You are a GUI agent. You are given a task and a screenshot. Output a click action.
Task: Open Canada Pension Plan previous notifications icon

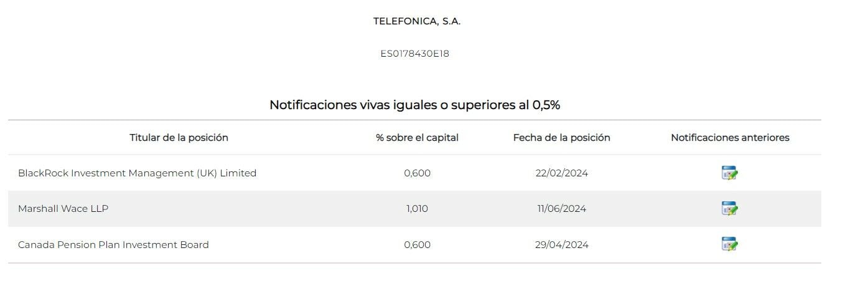coord(729,244)
